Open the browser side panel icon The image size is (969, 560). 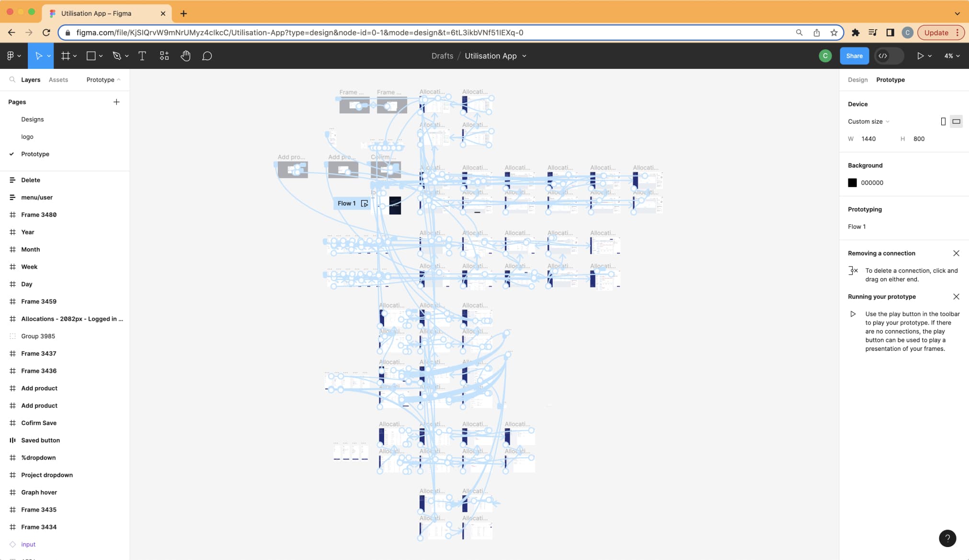[x=890, y=33]
